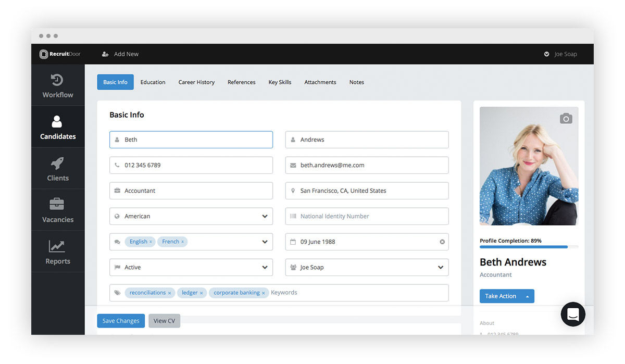The width and height of the screenshot is (625, 364).
Task: Click the Andrews last name field
Action: pos(367,140)
